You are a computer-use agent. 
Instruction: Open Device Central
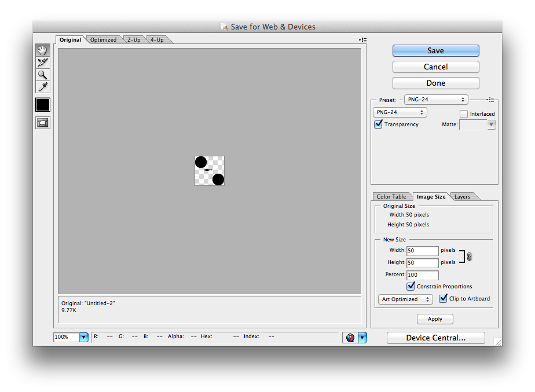[x=435, y=338]
